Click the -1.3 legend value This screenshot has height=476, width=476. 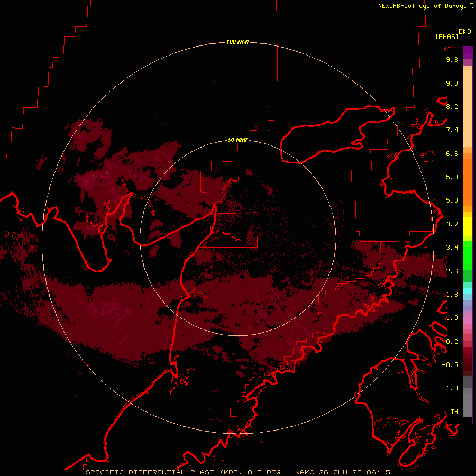[x=450, y=388]
